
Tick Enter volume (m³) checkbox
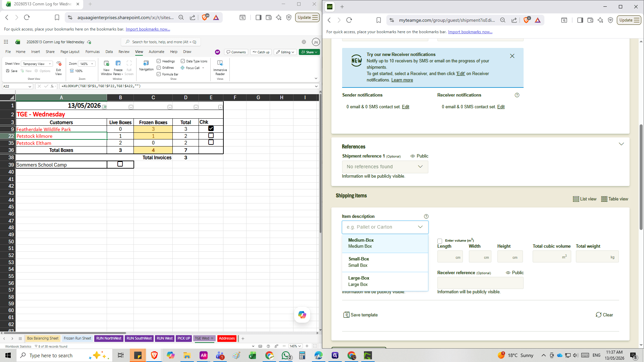(440, 241)
